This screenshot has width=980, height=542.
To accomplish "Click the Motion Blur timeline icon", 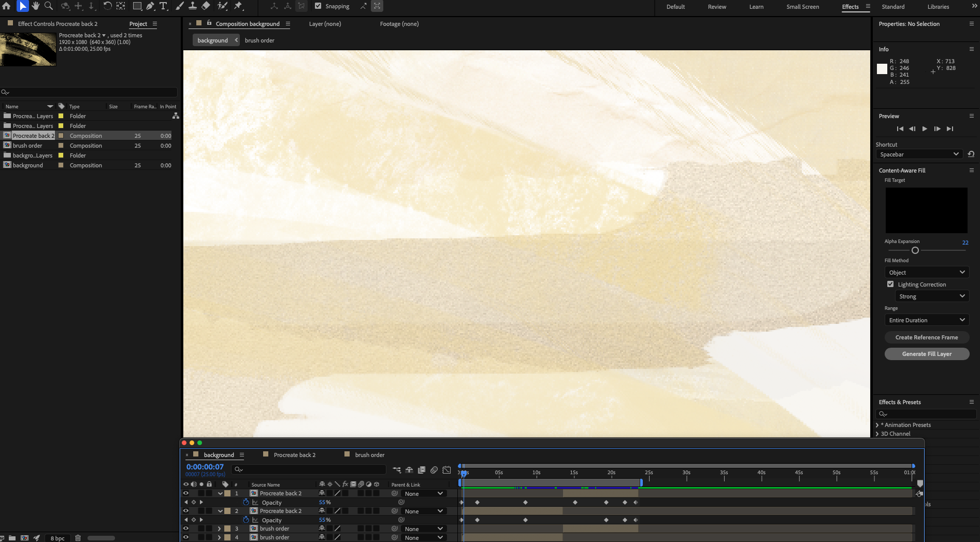I will pyautogui.click(x=434, y=470).
